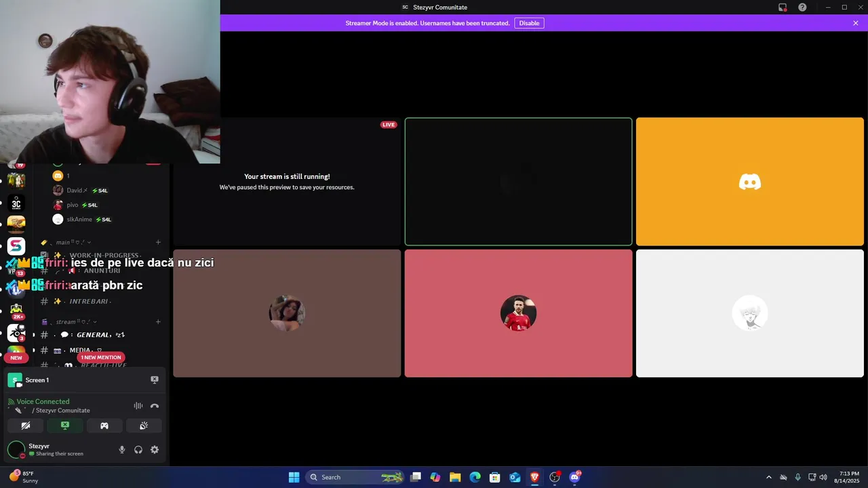The width and height of the screenshot is (868, 488).
Task: Collapse the stream channel category
Action: click(68, 322)
